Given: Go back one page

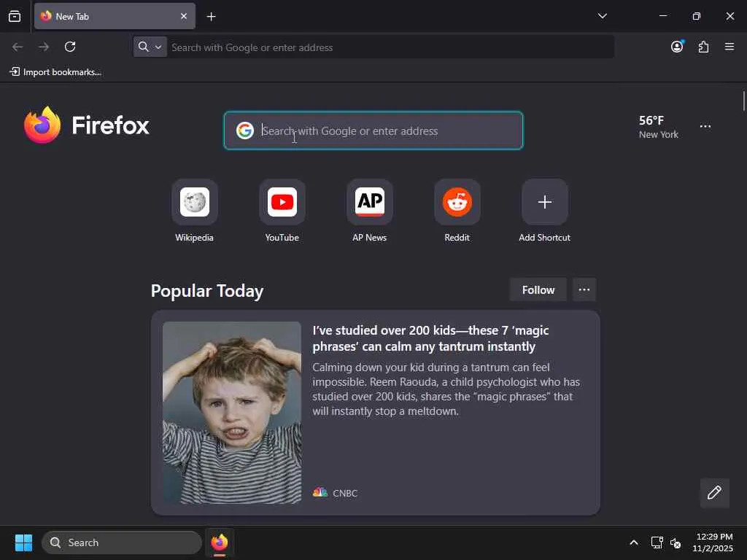Looking at the screenshot, I should coord(18,47).
